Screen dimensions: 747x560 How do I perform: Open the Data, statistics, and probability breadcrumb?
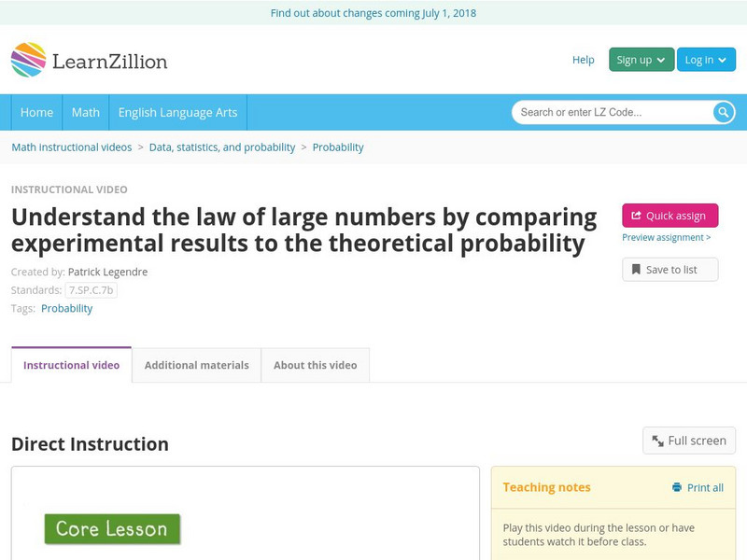pyautogui.click(x=221, y=147)
